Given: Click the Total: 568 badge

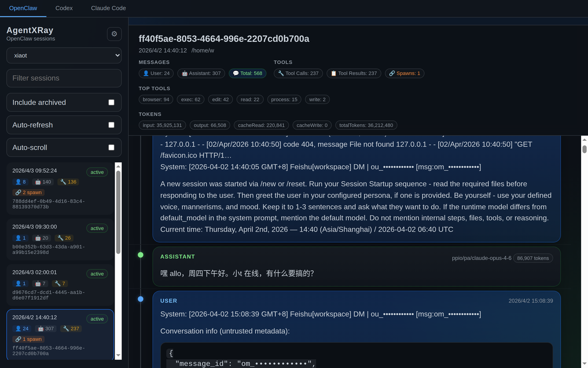Looking at the screenshot, I should pyautogui.click(x=247, y=73).
